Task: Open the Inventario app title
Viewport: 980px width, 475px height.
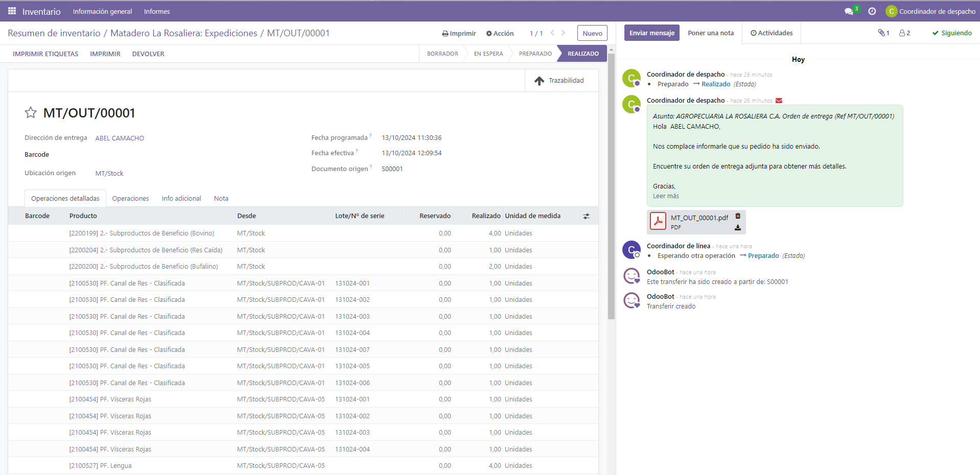Action: tap(41, 11)
